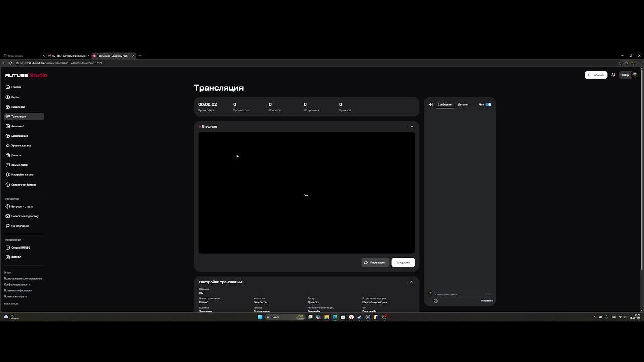
Task: Click the Поделиться button
Action: 375,262
